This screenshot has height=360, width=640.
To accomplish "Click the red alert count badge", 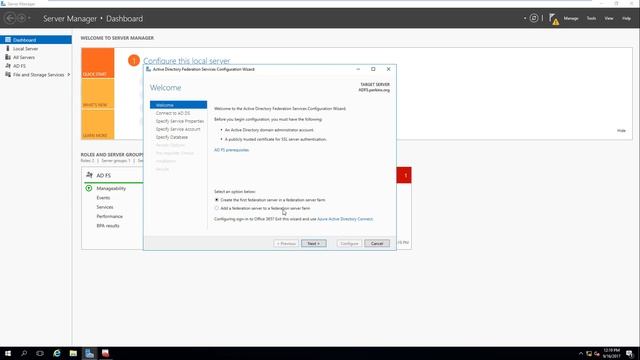I will (x=404, y=175).
